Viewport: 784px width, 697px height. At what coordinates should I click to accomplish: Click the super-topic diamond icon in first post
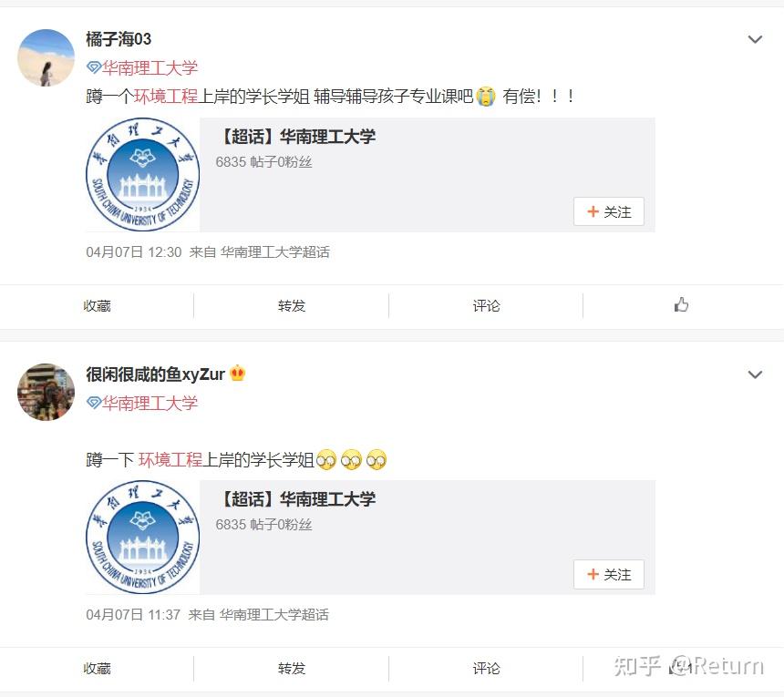click(94, 67)
